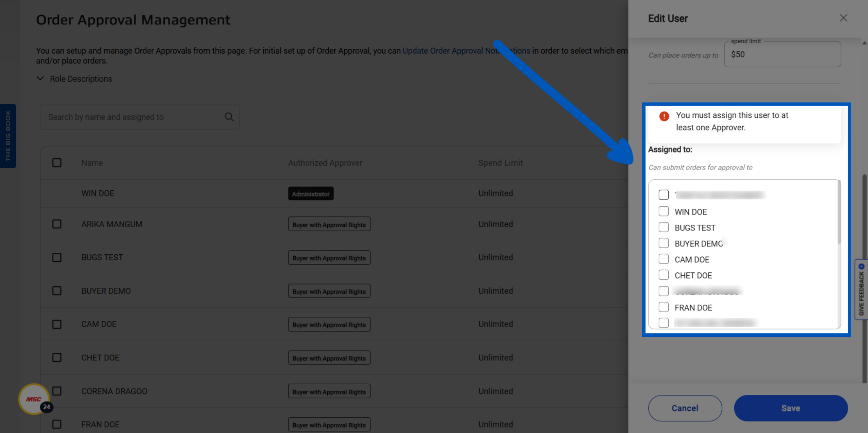Open Update Order Approval Notifications link

coord(466,51)
